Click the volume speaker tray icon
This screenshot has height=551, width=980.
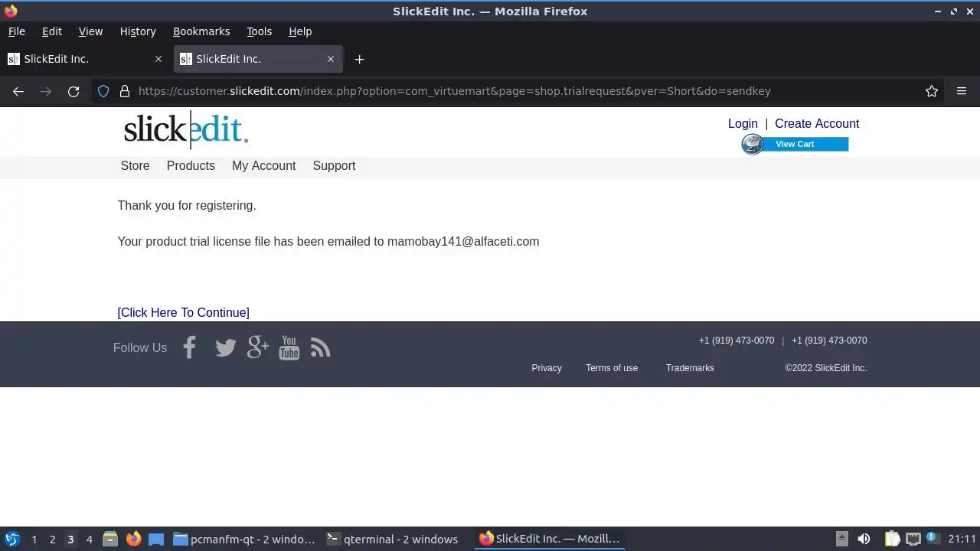pos(864,539)
